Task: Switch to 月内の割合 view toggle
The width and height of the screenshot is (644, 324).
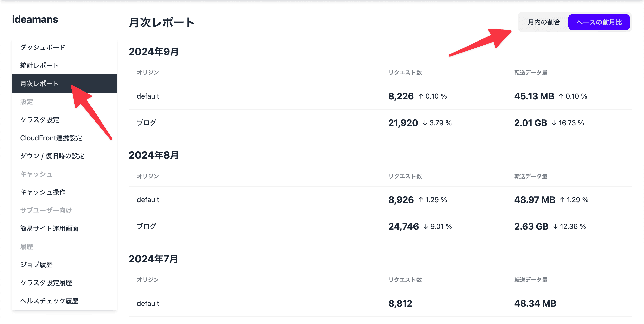Action: pyautogui.click(x=544, y=22)
